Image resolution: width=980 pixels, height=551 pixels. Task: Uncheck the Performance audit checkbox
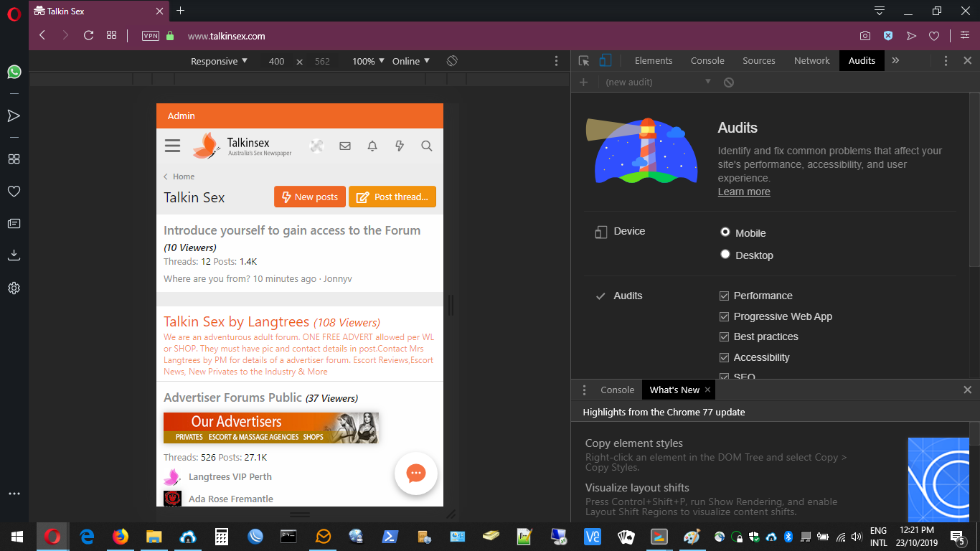click(724, 296)
